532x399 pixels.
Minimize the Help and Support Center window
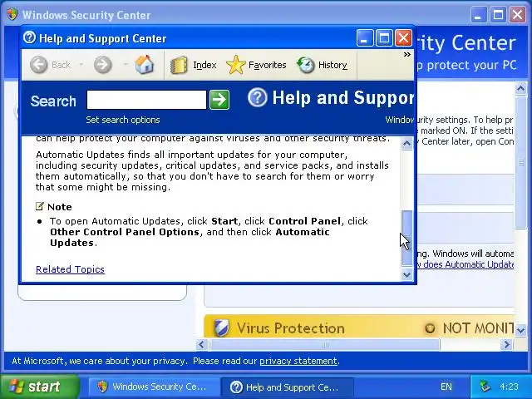click(365, 37)
